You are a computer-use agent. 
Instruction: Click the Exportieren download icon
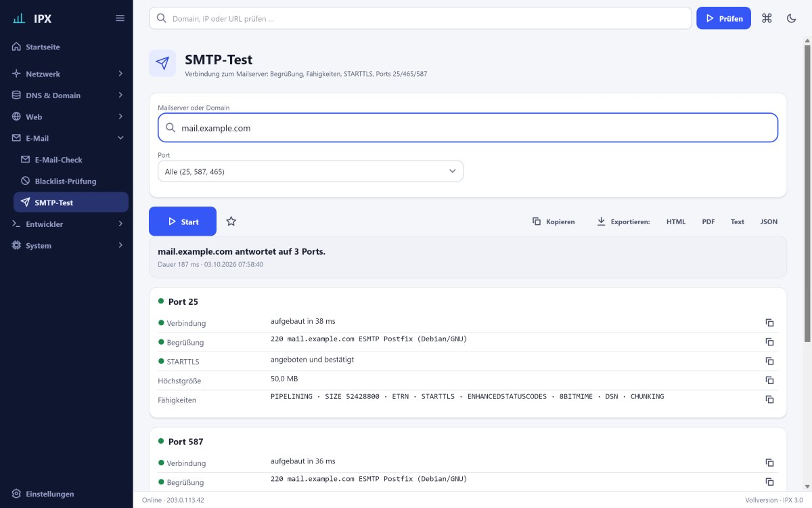point(601,221)
